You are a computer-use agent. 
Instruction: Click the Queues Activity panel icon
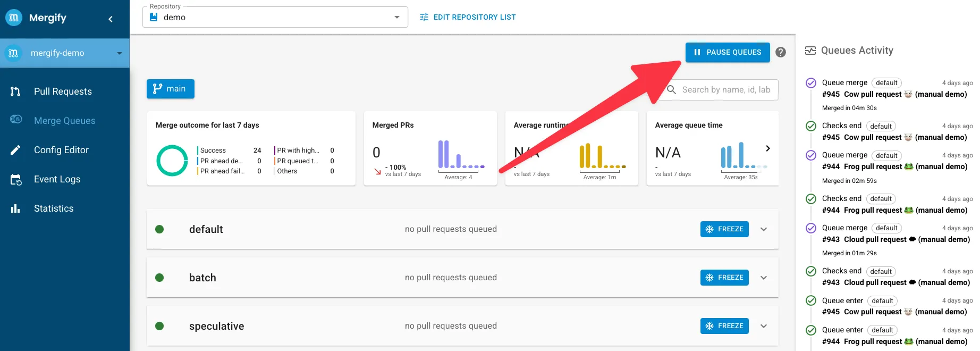pyautogui.click(x=810, y=51)
